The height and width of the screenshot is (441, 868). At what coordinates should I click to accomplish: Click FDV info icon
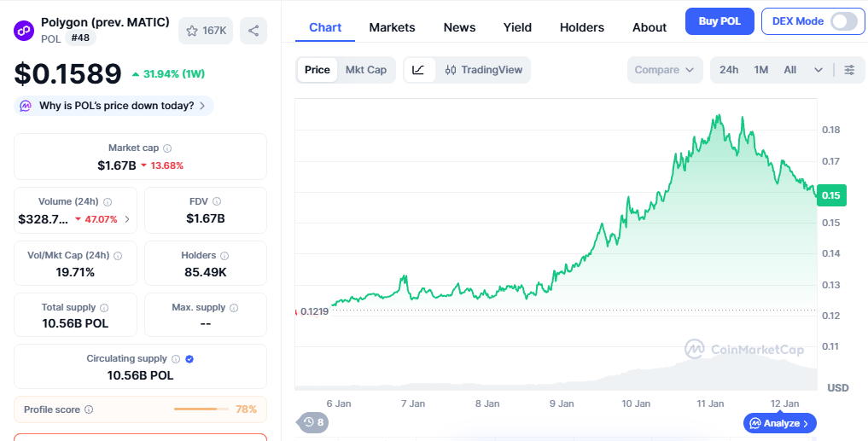(217, 202)
